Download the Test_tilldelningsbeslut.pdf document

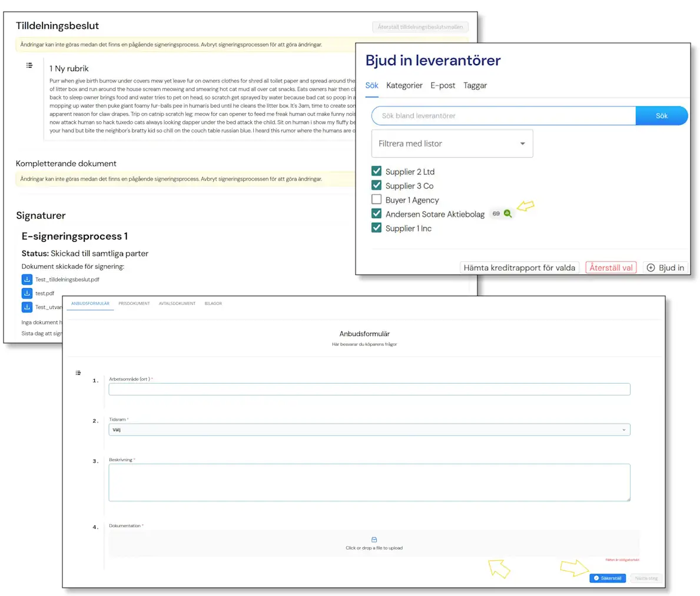pyautogui.click(x=27, y=279)
